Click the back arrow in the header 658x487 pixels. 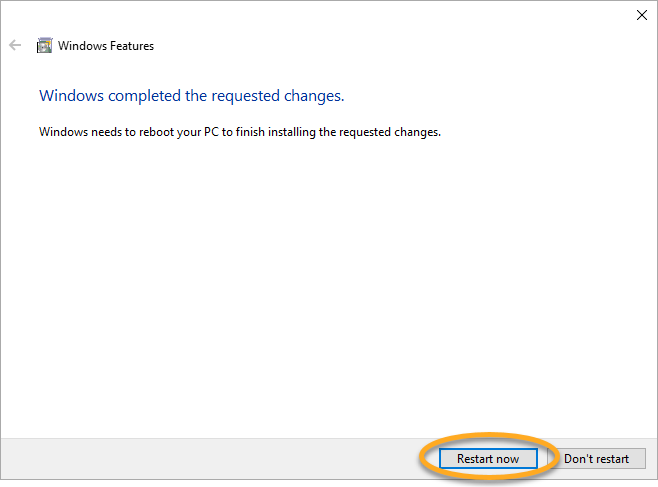15,45
